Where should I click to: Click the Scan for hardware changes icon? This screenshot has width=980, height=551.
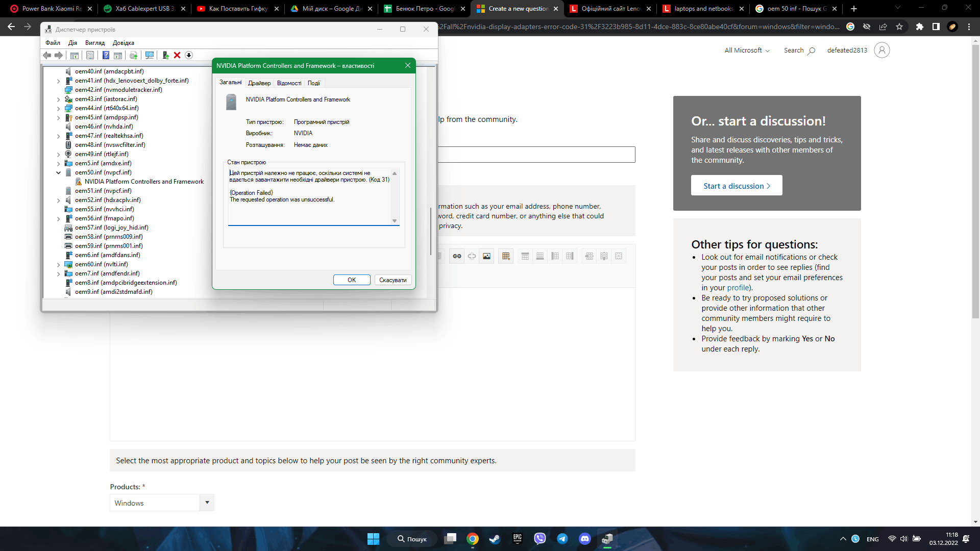tap(150, 55)
